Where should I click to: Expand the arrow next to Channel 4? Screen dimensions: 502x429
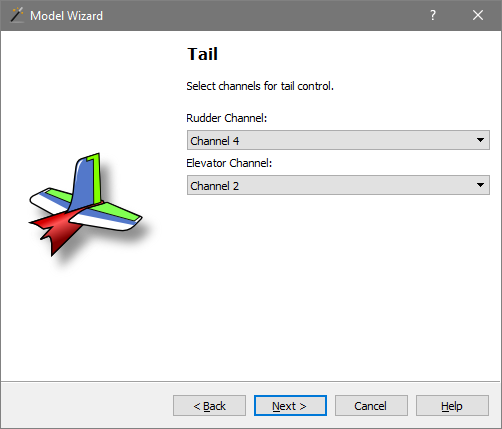coord(480,140)
